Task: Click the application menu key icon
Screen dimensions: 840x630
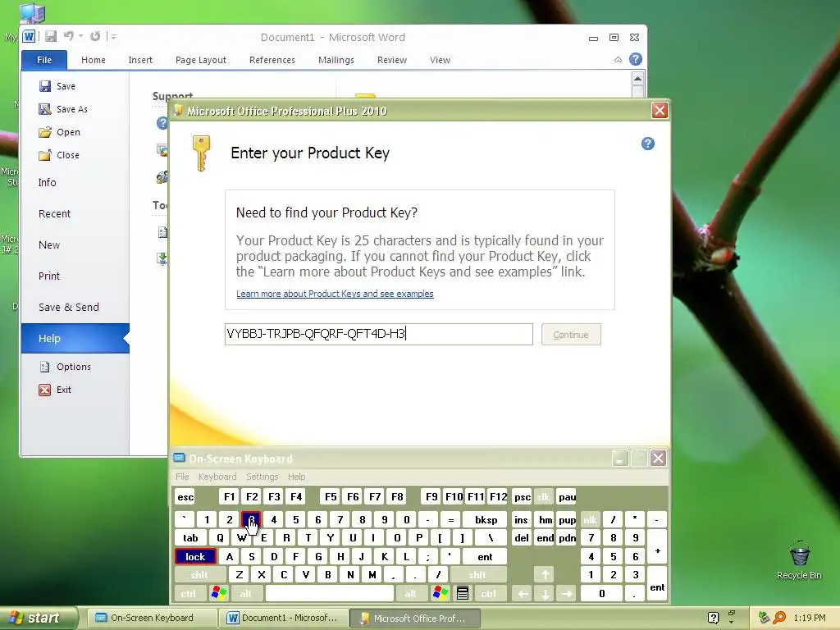Action: point(463,594)
